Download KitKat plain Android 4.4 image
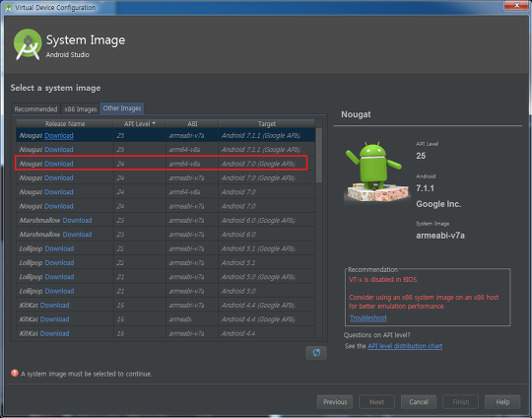 coord(54,333)
